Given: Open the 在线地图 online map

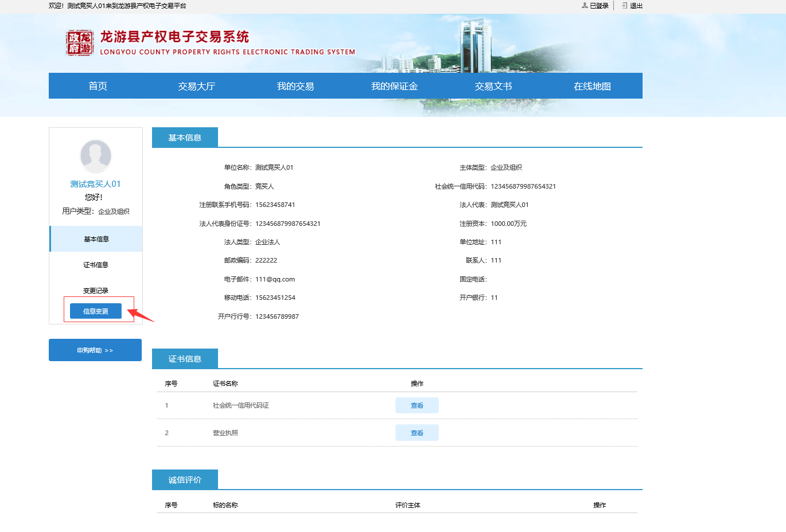Looking at the screenshot, I should [592, 86].
